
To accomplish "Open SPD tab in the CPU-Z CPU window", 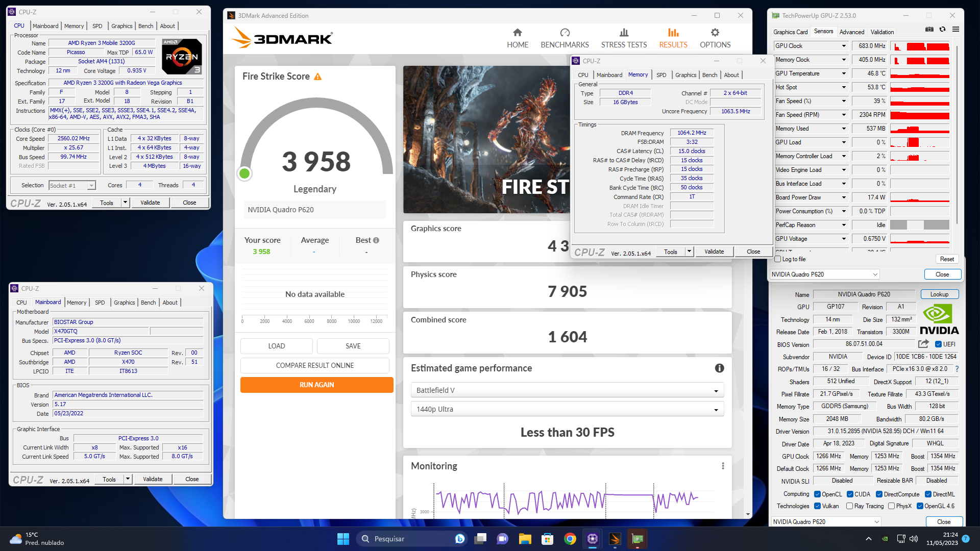I will [97, 26].
